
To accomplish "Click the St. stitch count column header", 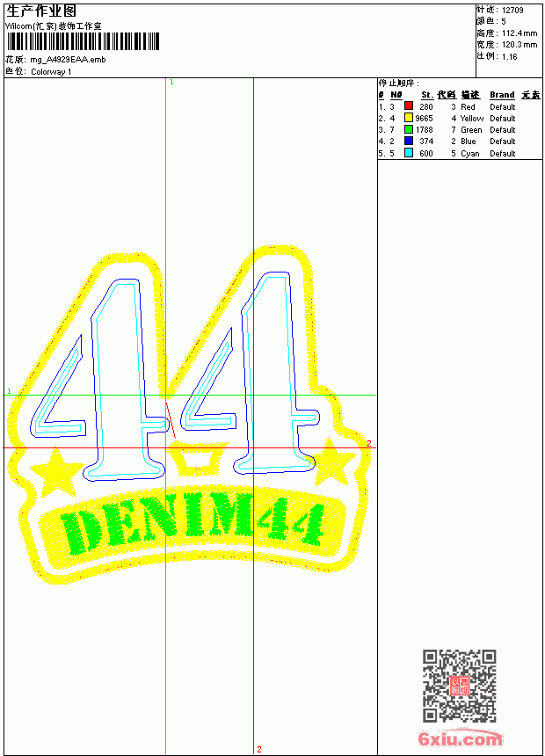I will click(427, 95).
